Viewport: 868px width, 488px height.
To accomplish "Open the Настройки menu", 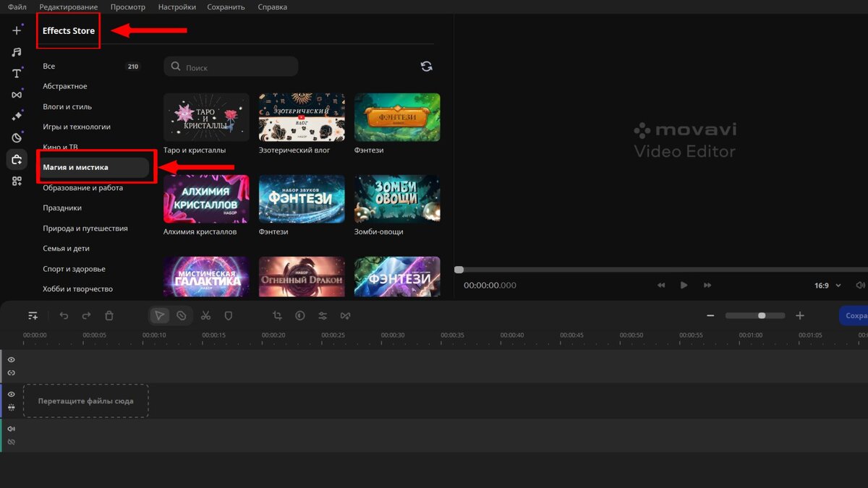I will [177, 7].
